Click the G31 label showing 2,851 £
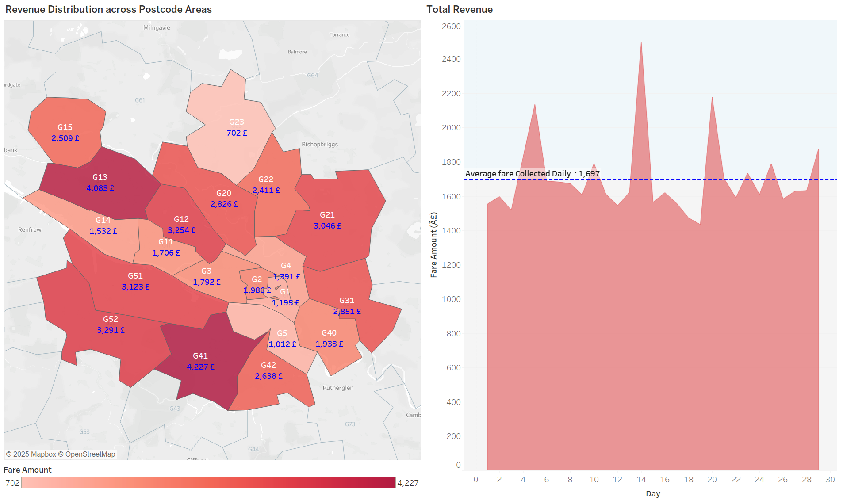The height and width of the screenshot is (504, 843). [x=347, y=311]
